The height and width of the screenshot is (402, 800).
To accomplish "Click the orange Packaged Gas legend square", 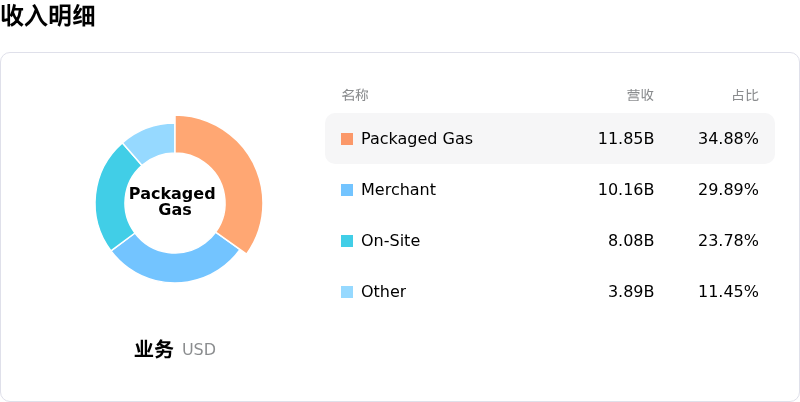I will click(x=347, y=139).
